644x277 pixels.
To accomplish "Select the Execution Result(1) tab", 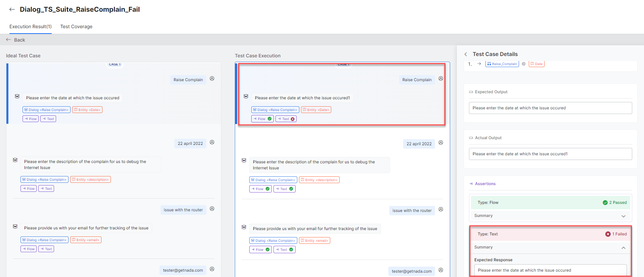I will point(31,26).
